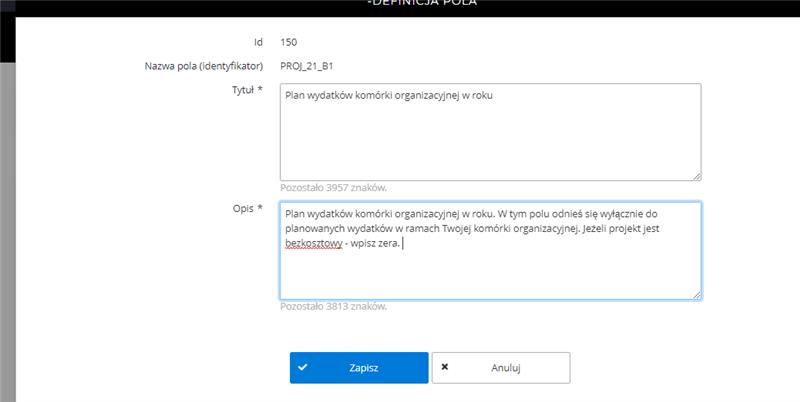
Task: Focus the Tytuł text area
Action: [x=490, y=140]
